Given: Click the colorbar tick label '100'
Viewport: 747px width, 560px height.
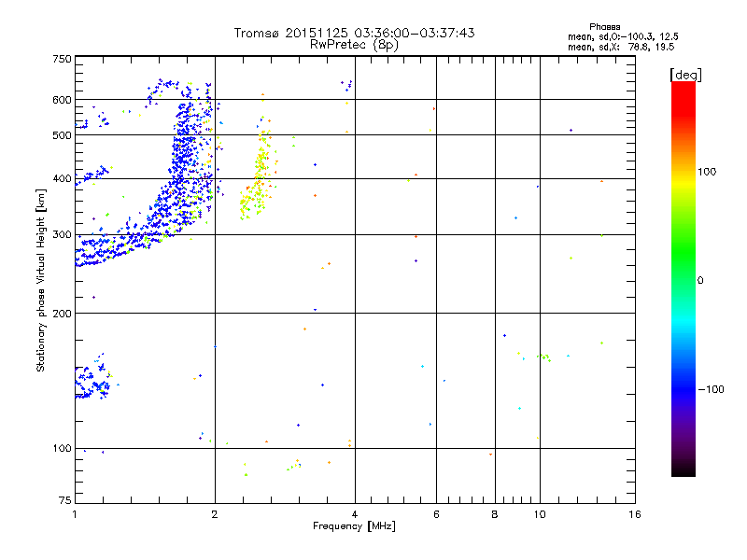Looking at the screenshot, I should 707,172.
